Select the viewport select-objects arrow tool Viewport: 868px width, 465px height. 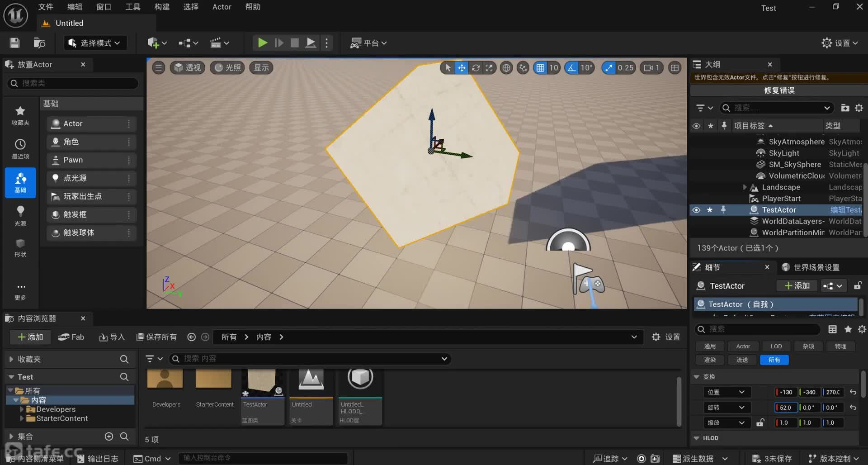pyautogui.click(x=448, y=68)
